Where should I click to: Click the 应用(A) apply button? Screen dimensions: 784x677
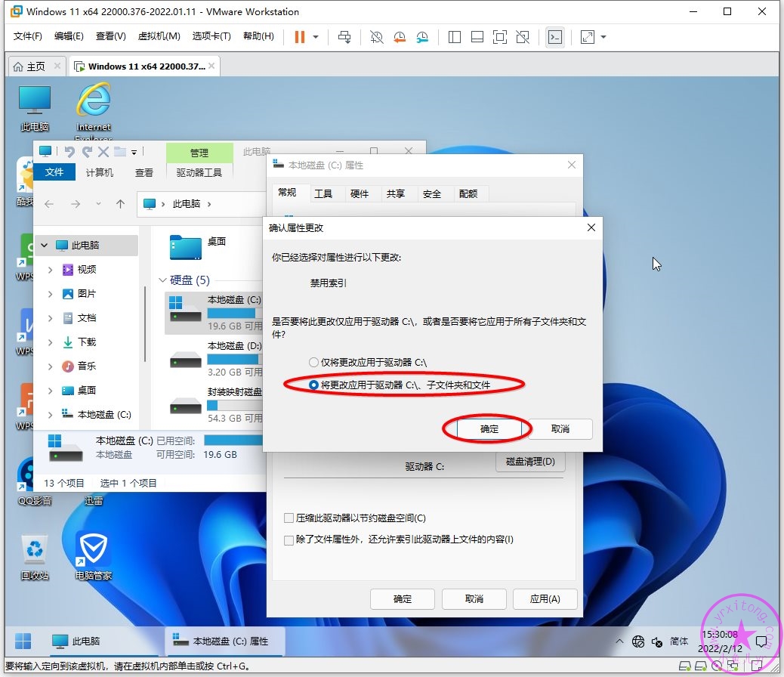pos(545,599)
